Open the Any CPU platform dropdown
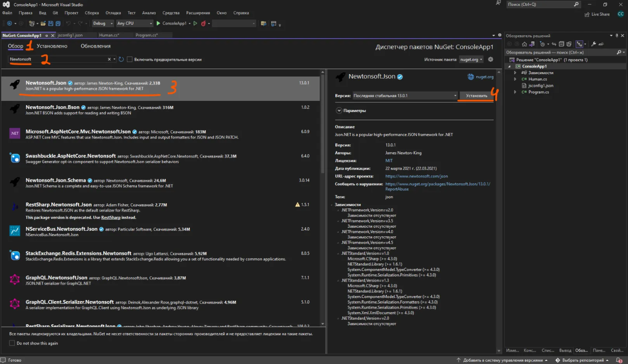The image size is (628, 364). coord(135,23)
